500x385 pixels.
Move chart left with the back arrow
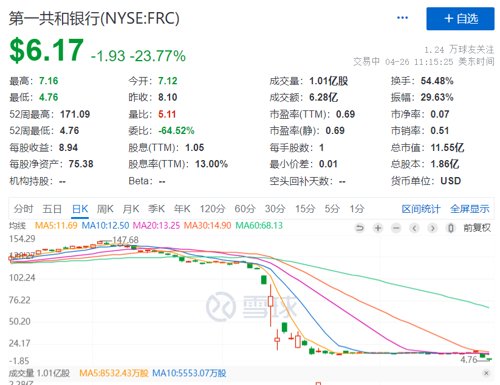click(x=414, y=228)
